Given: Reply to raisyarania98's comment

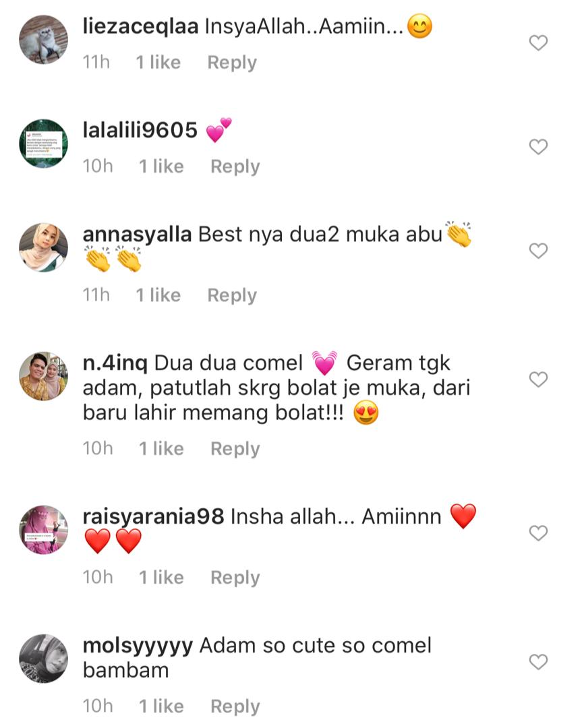Looking at the screenshot, I should point(235,578).
